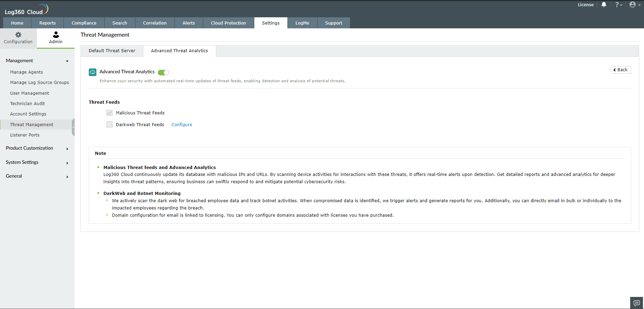
Task: Open the Alerts tab
Action: coord(189,23)
